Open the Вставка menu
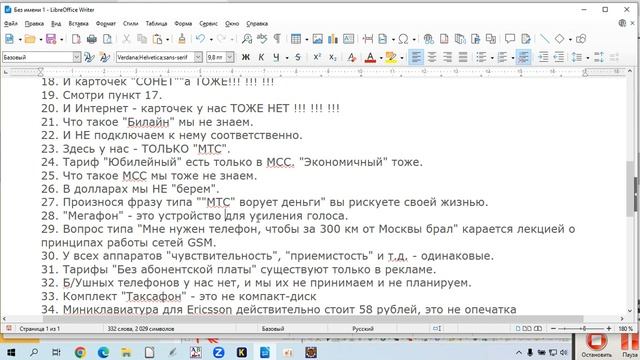The image size is (640, 360). [x=78, y=24]
